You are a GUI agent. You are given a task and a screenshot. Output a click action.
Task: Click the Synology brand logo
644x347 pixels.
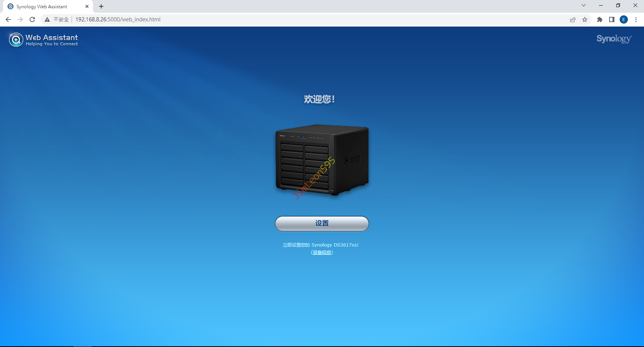pyautogui.click(x=614, y=39)
